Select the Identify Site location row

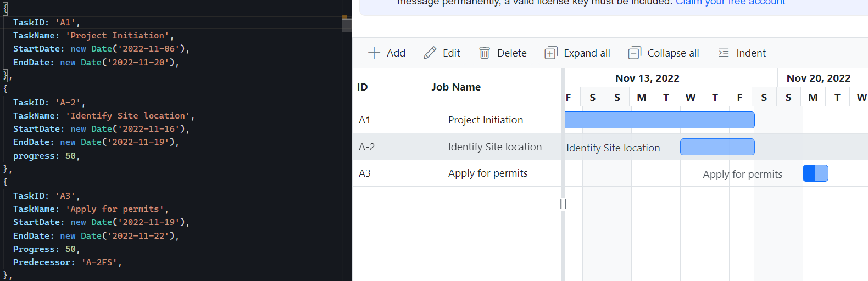[494, 147]
